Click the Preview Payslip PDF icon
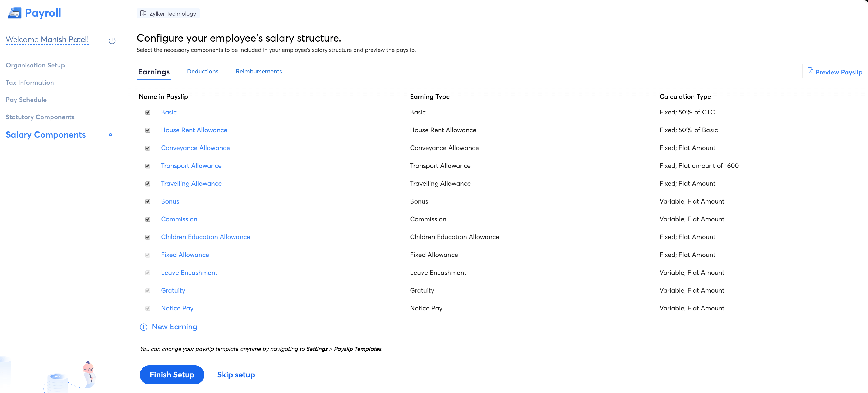 coord(810,72)
